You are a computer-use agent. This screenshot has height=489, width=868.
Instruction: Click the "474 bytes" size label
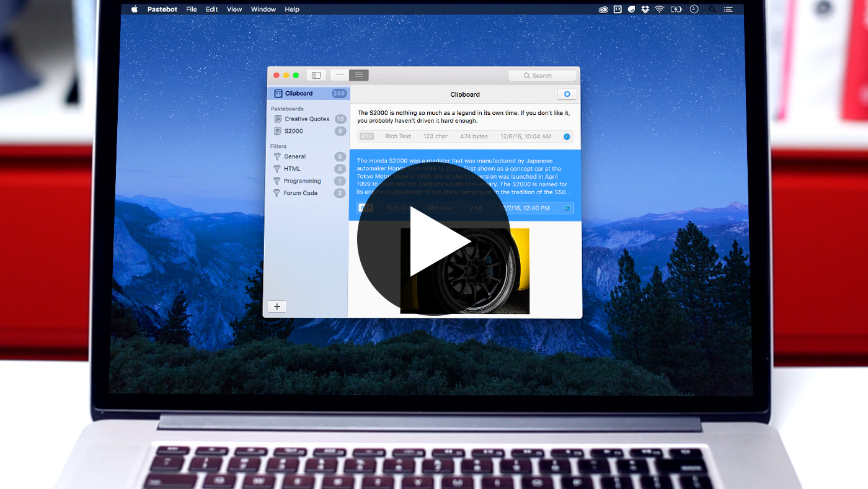click(x=474, y=137)
